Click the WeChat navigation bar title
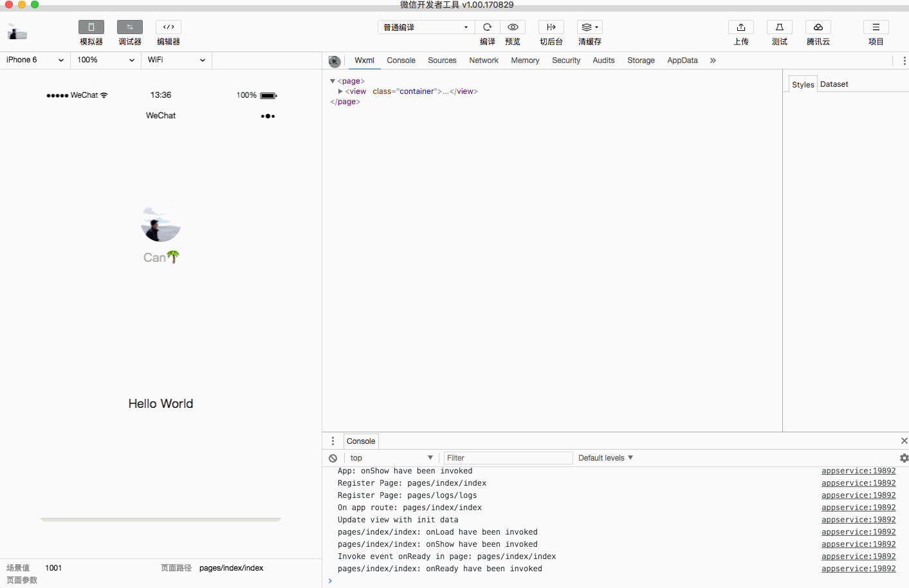 161,116
